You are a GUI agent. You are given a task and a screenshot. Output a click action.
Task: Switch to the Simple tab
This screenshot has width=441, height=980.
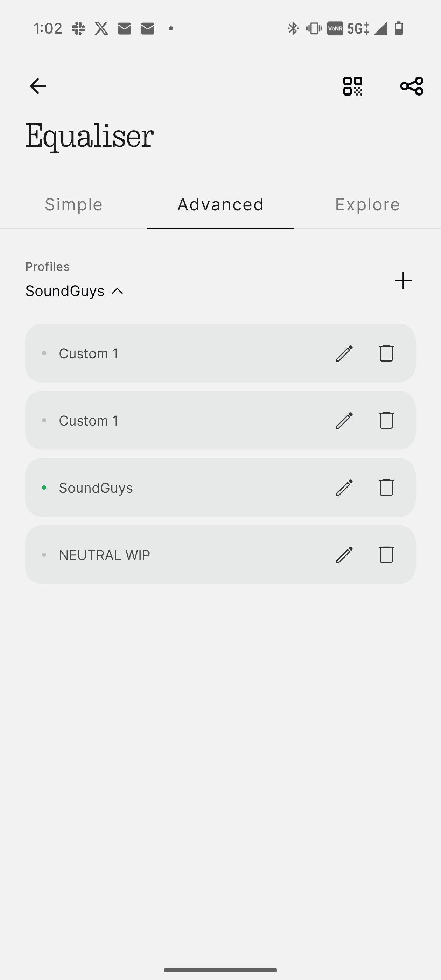coord(74,205)
